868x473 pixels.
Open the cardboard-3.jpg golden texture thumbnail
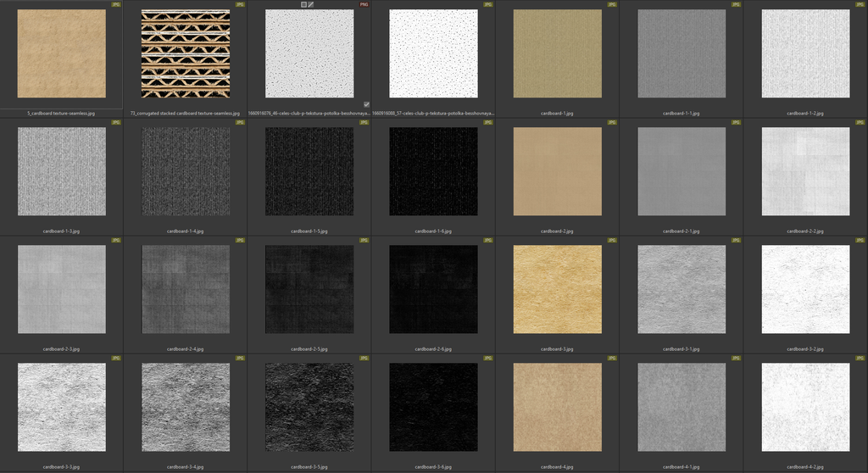557,289
